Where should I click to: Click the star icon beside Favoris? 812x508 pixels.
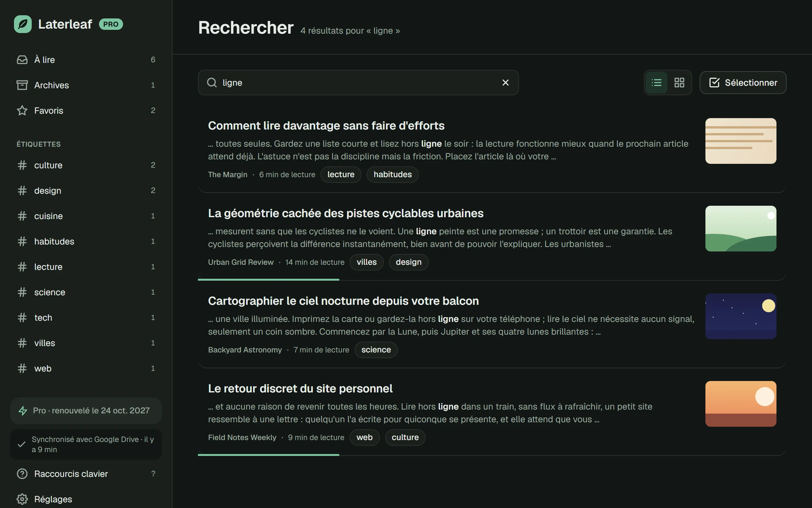point(22,110)
